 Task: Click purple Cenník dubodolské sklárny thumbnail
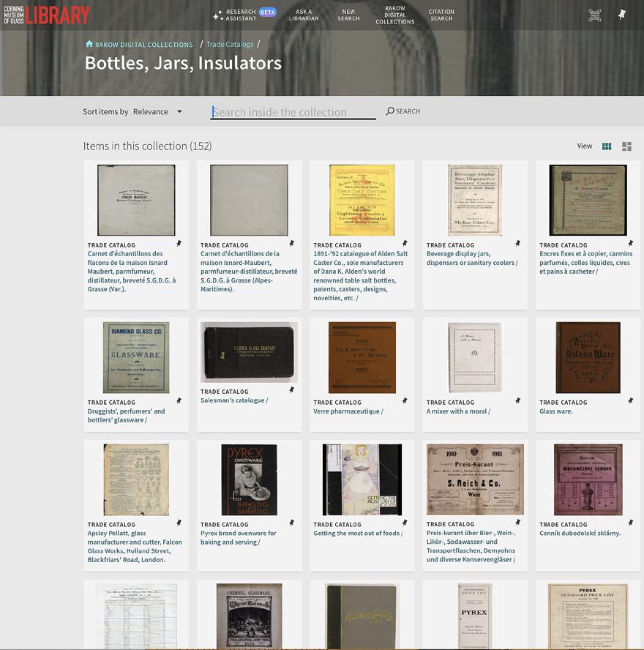[x=588, y=479]
